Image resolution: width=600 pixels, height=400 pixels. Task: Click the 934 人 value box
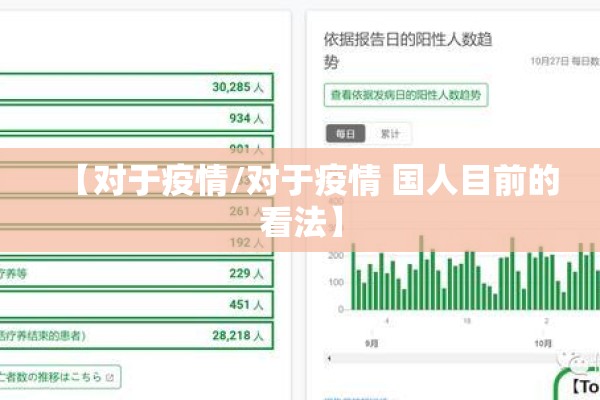[x=136, y=118]
